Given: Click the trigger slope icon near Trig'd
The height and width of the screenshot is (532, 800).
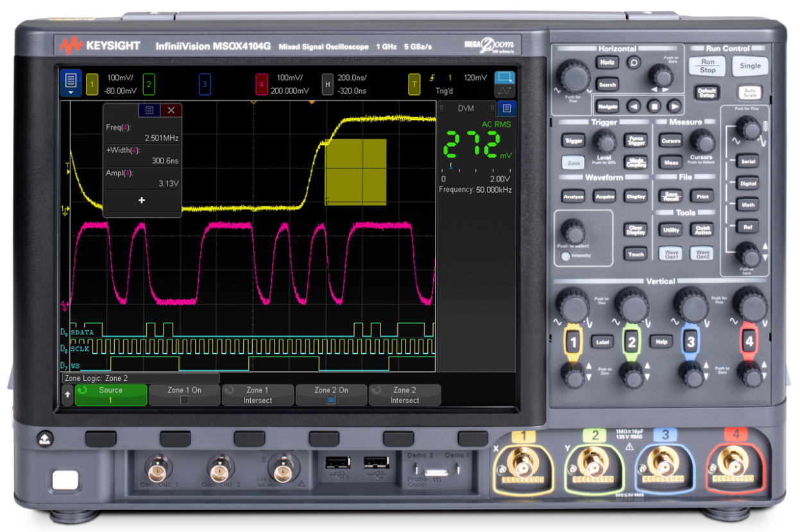Looking at the screenshot, I should 431,77.
